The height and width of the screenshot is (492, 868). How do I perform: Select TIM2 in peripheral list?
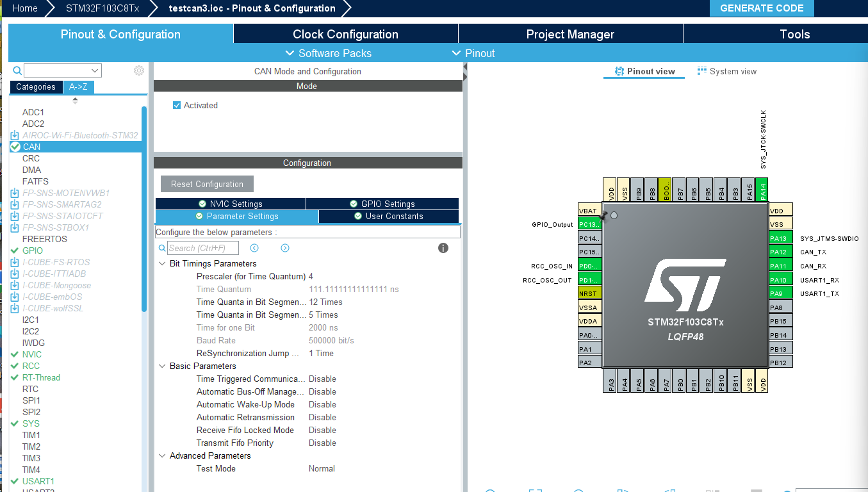[31, 447]
